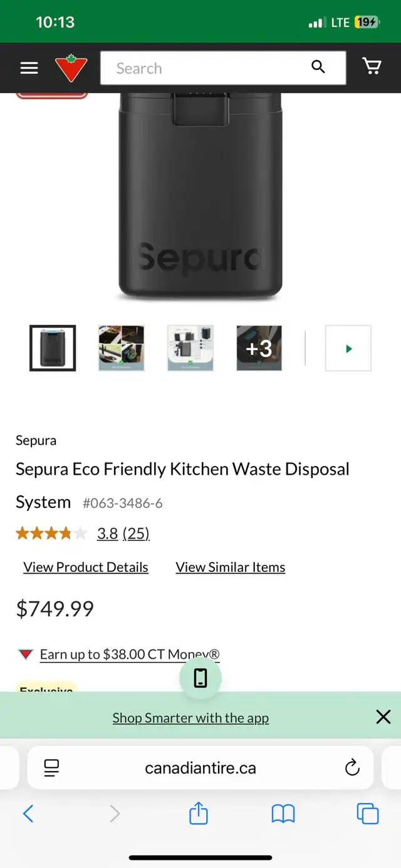Tap the phone icon above the app banner
Viewport: 401px width, 868px height.
[200, 677]
